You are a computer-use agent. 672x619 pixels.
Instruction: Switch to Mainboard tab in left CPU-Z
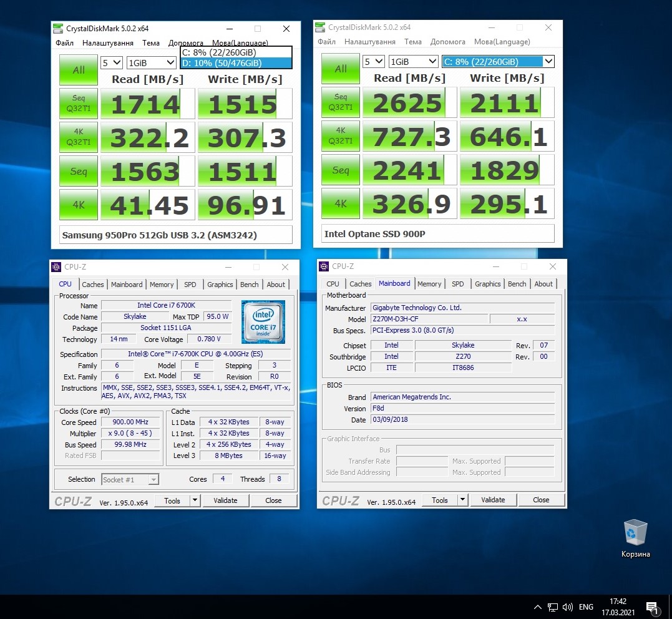(127, 284)
